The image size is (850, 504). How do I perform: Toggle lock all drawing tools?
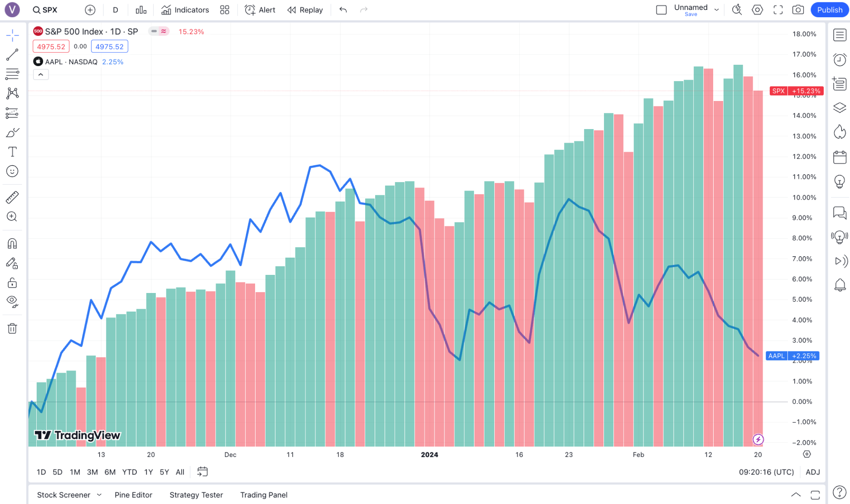point(12,283)
